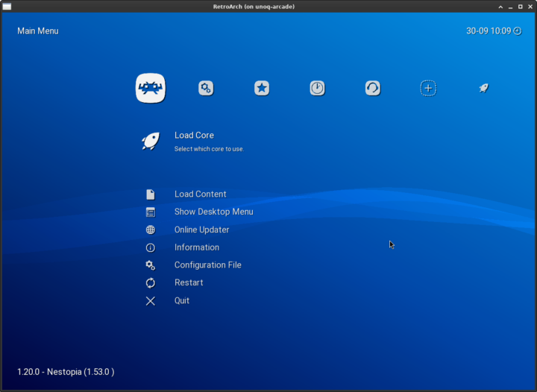Open the Import Content plus tab icon
537x392 pixels.
pyautogui.click(x=428, y=88)
